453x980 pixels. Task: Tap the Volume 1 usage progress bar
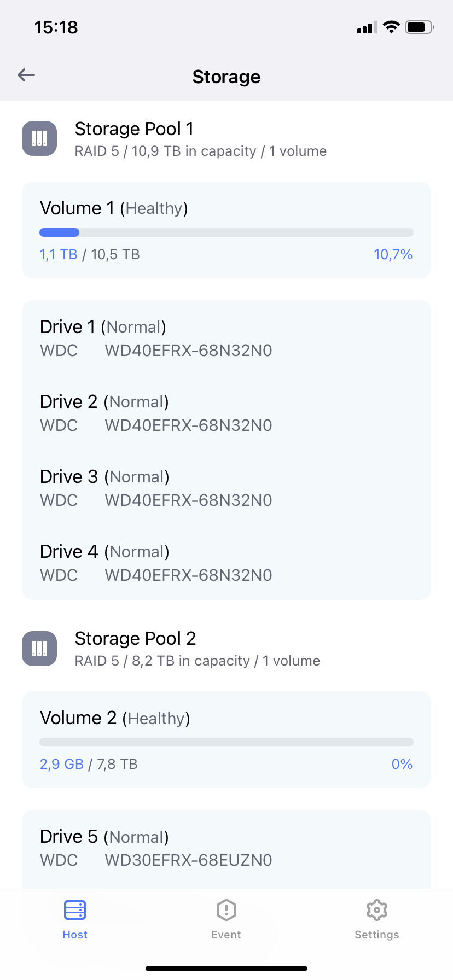226,232
